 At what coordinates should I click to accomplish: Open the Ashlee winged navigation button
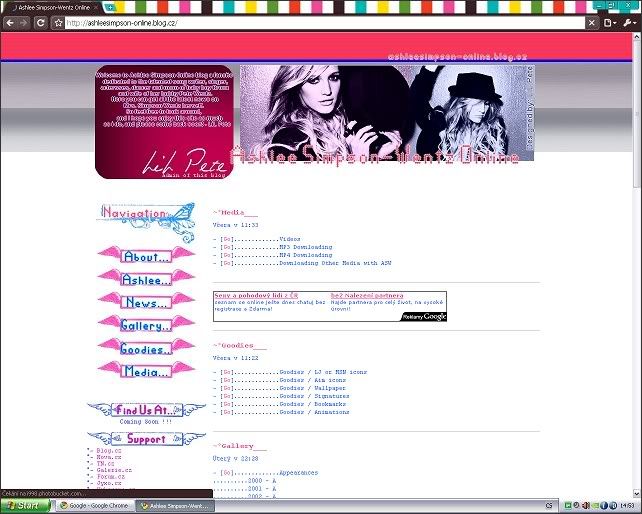146,279
